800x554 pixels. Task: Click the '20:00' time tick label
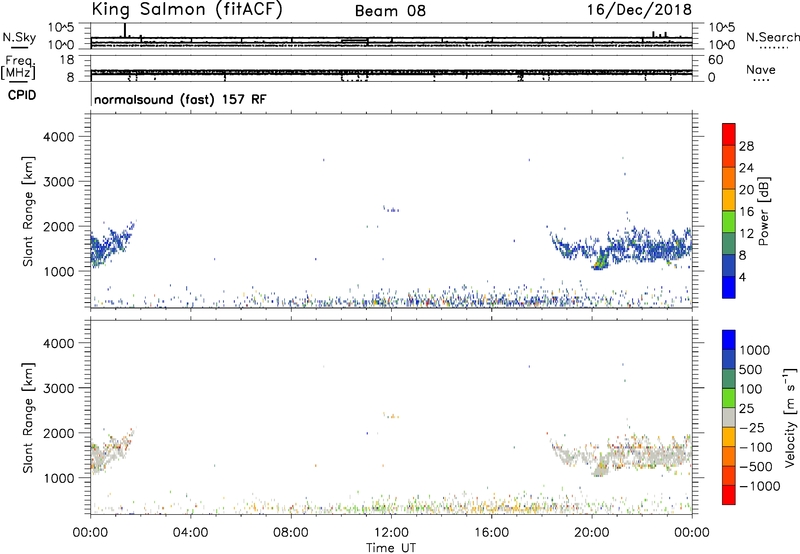pos(592,533)
